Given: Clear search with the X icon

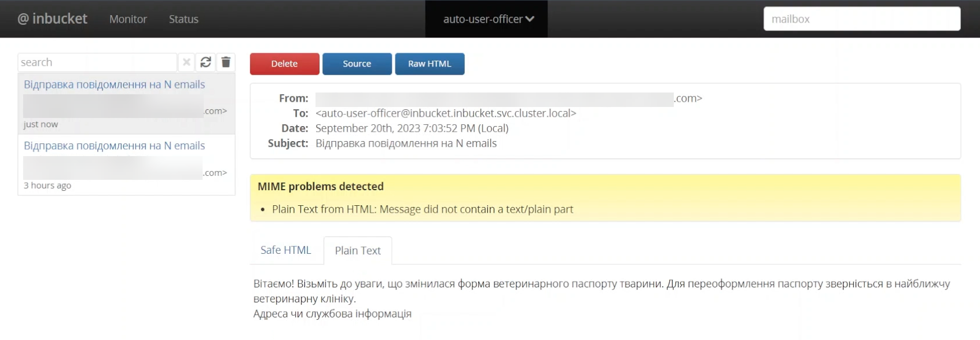Looking at the screenshot, I should [x=186, y=62].
